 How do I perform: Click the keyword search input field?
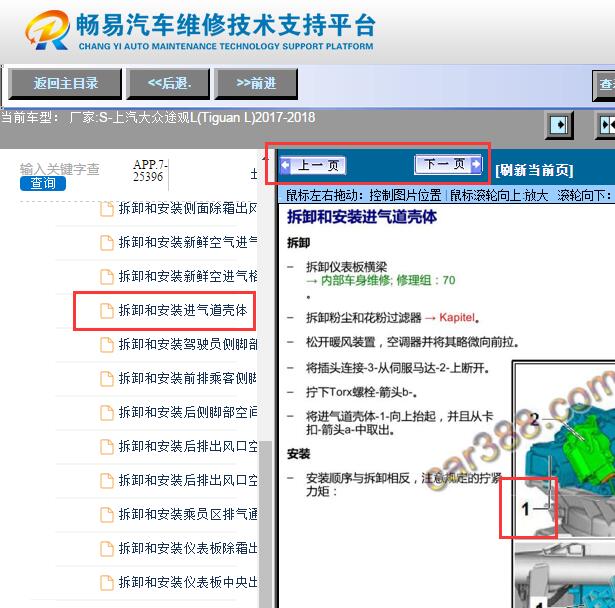click(x=60, y=169)
